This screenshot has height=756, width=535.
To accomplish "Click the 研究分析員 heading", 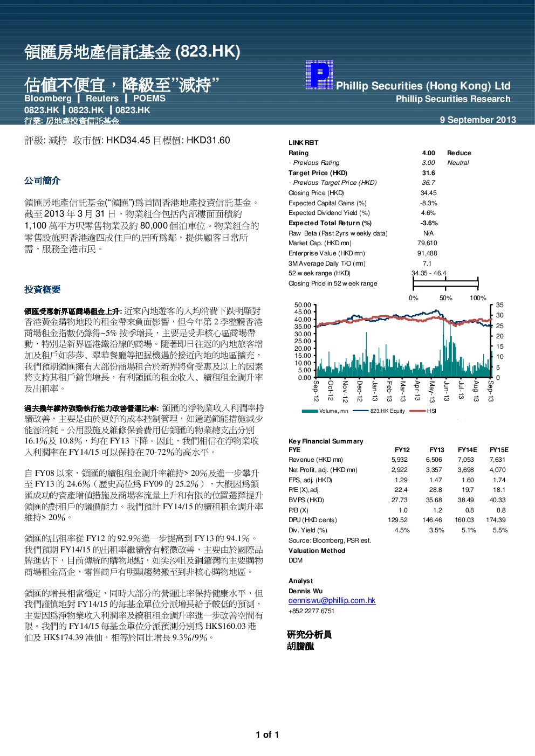I will point(309,635).
